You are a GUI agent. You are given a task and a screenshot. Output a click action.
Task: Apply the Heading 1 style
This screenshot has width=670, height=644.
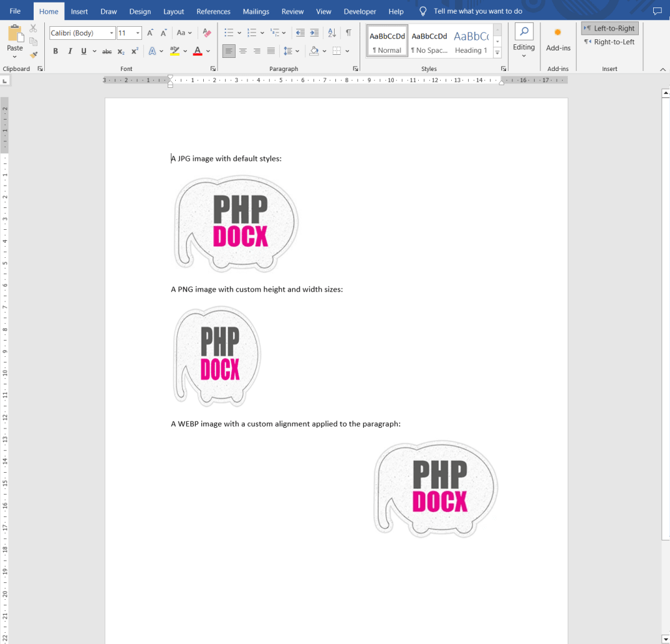coord(471,42)
